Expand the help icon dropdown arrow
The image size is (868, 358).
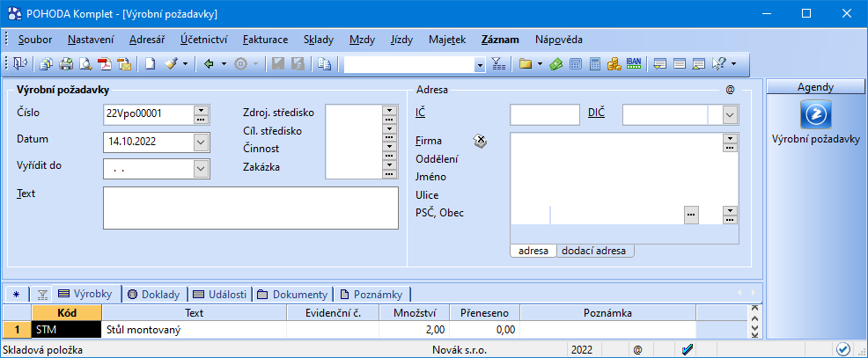pyautogui.click(x=733, y=64)
